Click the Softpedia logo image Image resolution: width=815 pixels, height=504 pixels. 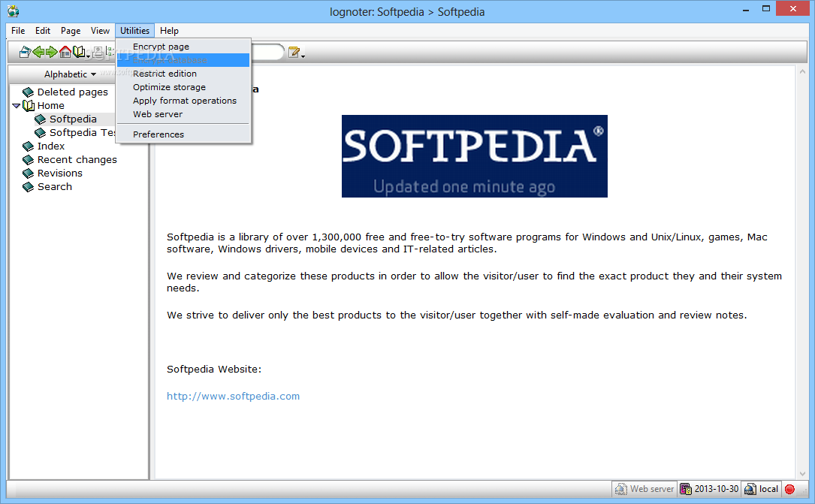click(x=474, y=156)
